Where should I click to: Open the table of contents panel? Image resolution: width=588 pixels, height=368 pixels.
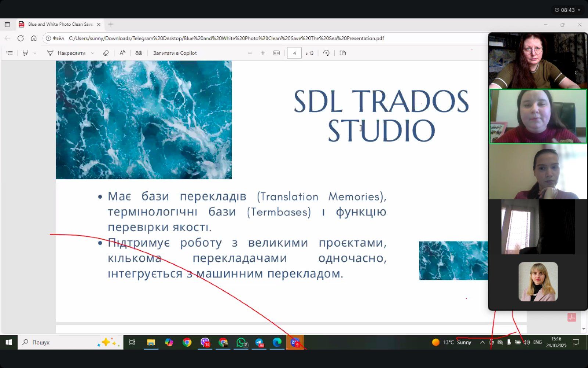pyautogui.click(x=10, y=53)
